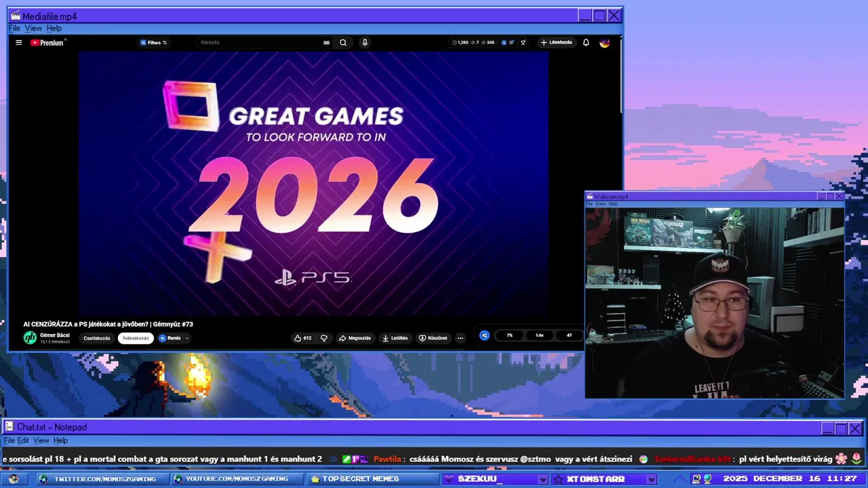
Task: Open File menu in Chat.txt Notepad
Action: [x=9, y=441]
